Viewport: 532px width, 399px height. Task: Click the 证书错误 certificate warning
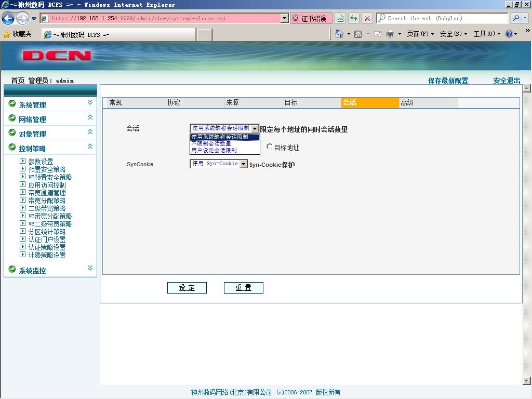(310, 18)
